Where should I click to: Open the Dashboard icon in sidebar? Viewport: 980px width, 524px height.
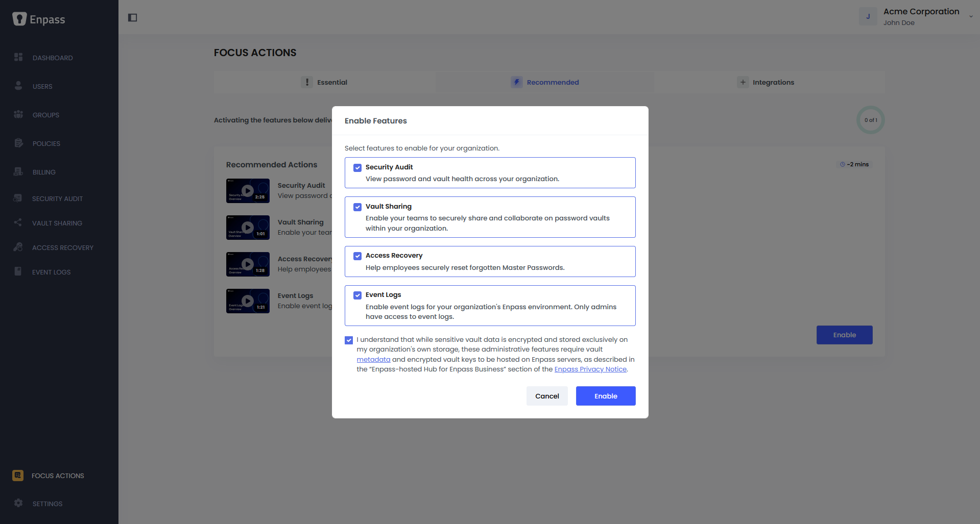18,57
